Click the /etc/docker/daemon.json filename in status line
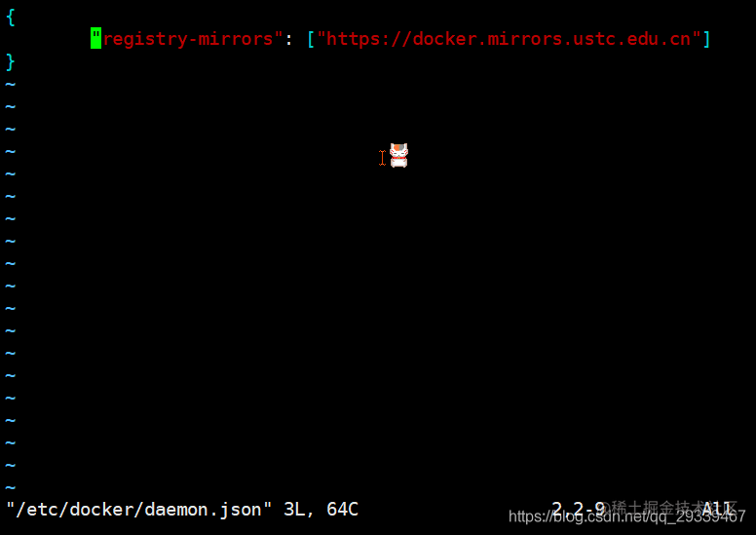The image size is (756, 535). (x=139, y=510)
